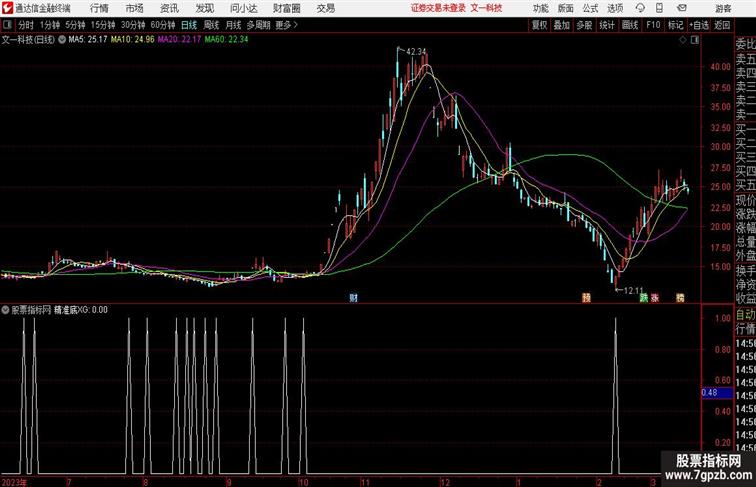
Task: Open the mobile phone icon in top bar
Action: (659, 8)
